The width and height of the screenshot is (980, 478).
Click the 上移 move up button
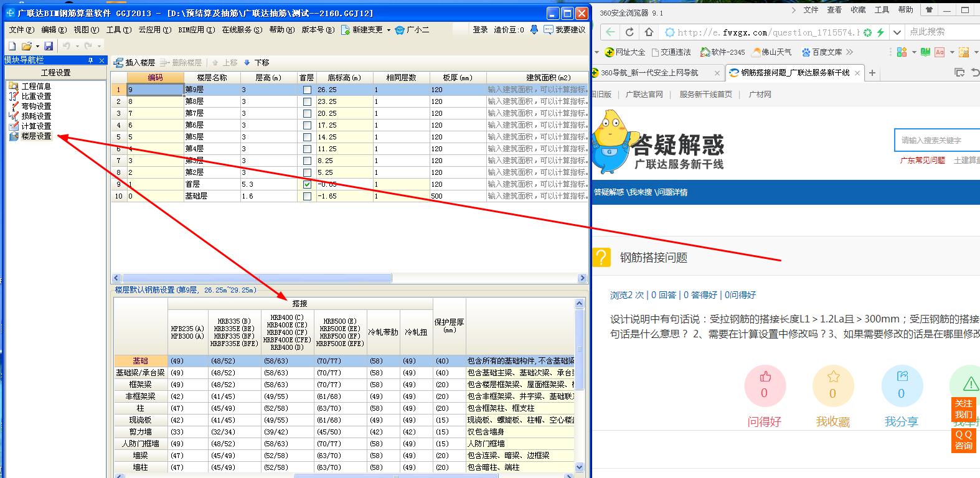(225, 63)
